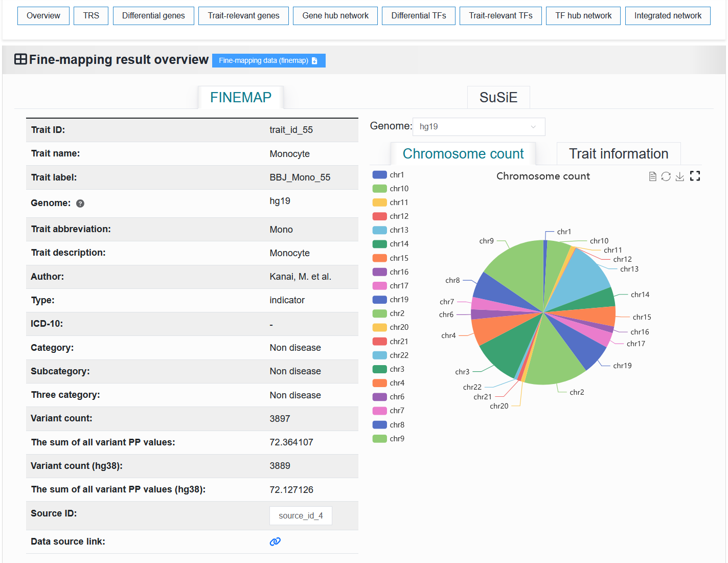Screen dimensions: 728x563
Task: Open the Gene hub network section
Action: click(335, 16)
